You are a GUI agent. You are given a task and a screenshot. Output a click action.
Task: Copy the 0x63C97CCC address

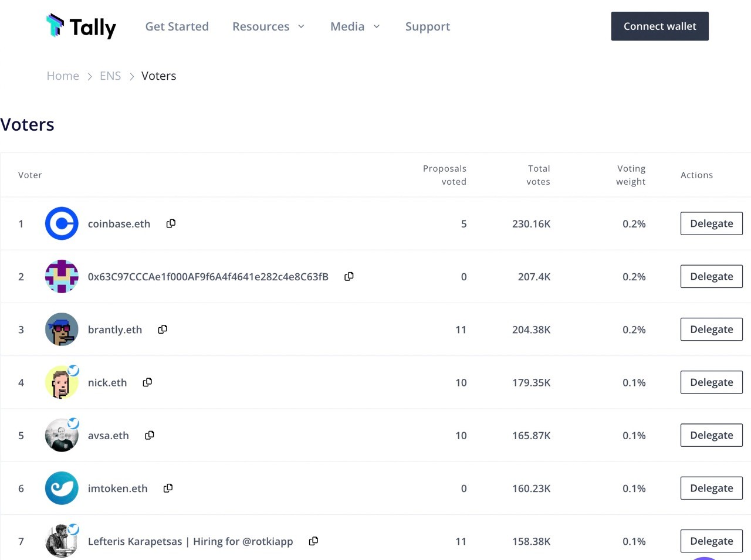[x=349, y=276]
